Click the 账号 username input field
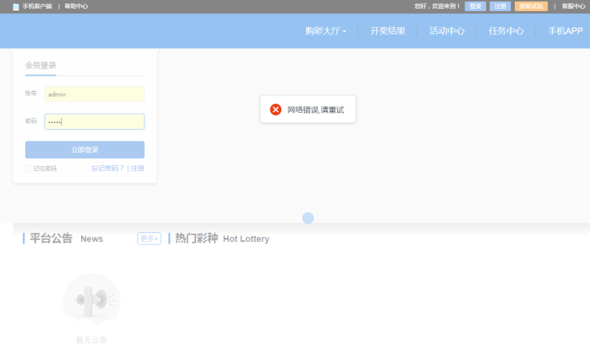Screen dimensions: 590x364 point(94,94)
